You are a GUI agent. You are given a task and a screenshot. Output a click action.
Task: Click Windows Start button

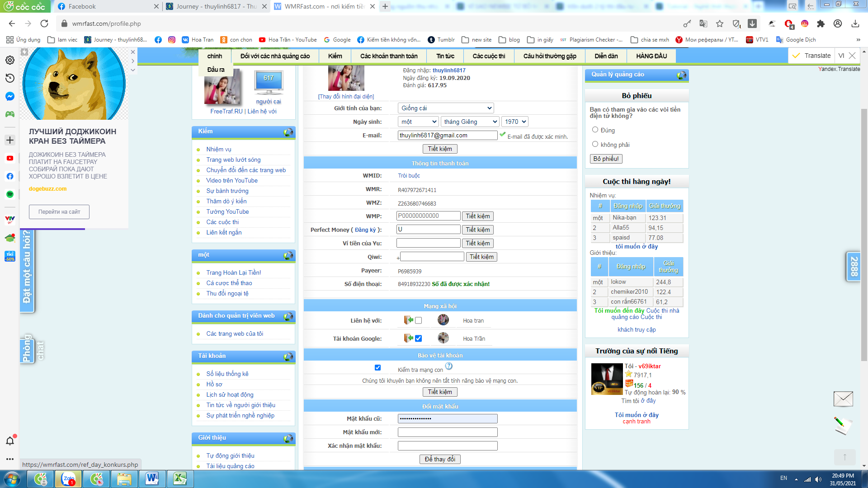point(12,479)
